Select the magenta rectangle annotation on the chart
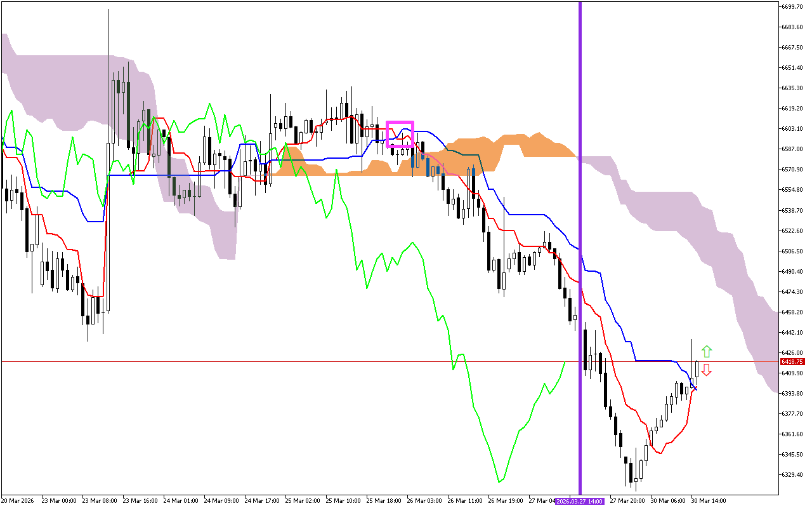Screen dimensions: 812x508 pyautogui.click(x=400, y=133)
